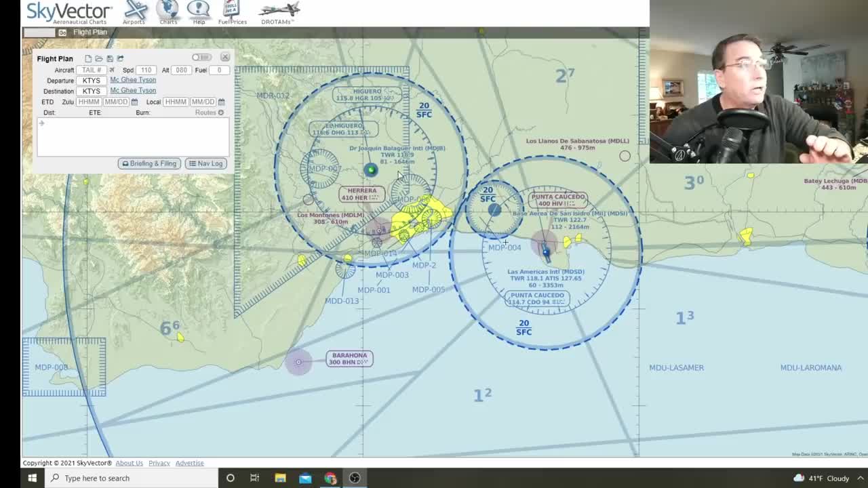Viewport: 868px width, 488px height.
Task: Open Task View on taskbar
Action: click(x=255, y=478)
